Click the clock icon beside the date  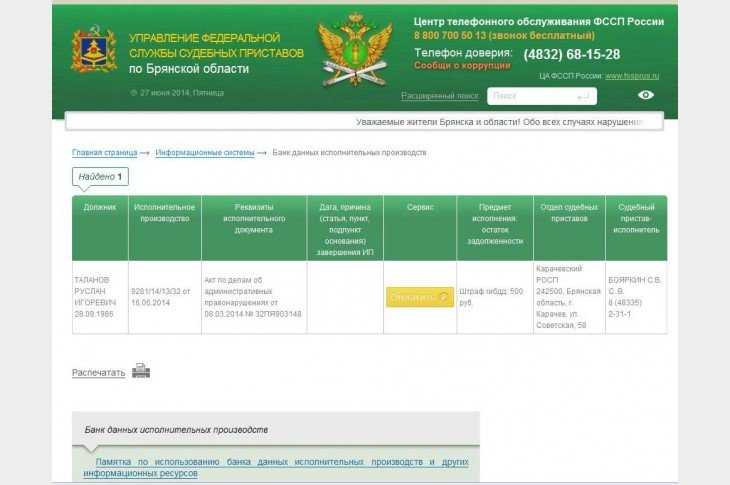133,93
